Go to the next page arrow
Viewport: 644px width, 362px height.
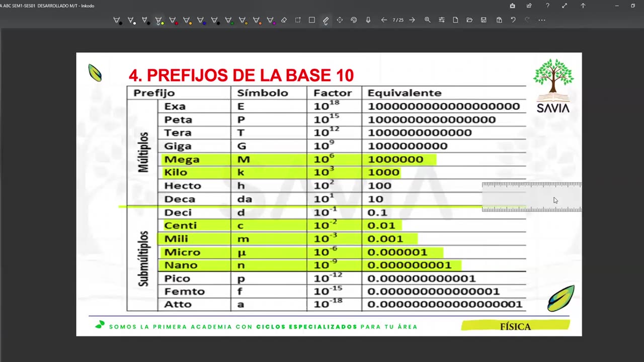pos(412,20)
